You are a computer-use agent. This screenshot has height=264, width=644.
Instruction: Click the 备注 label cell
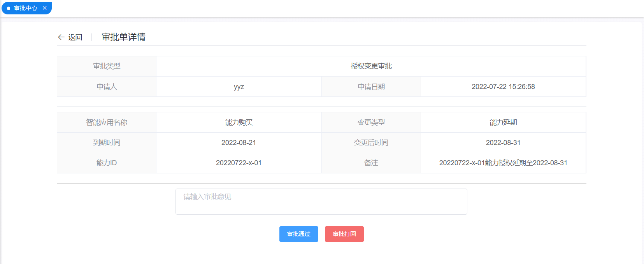tap(371, 163)
